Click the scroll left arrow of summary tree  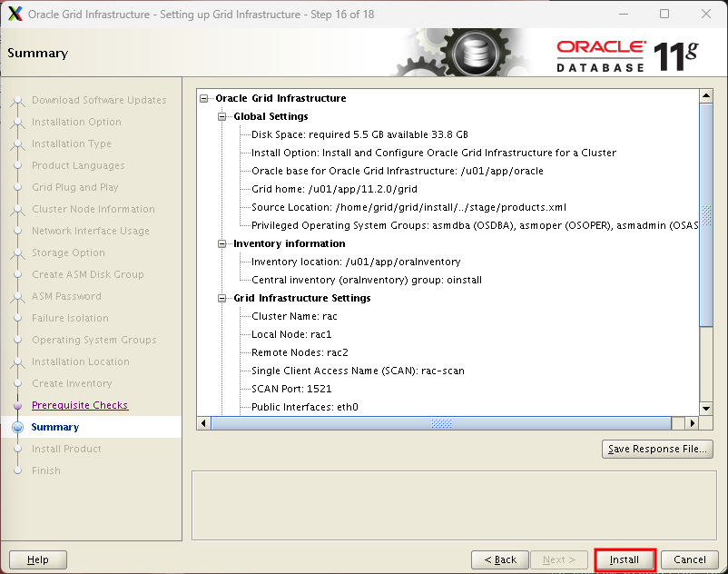coord(203,423)
